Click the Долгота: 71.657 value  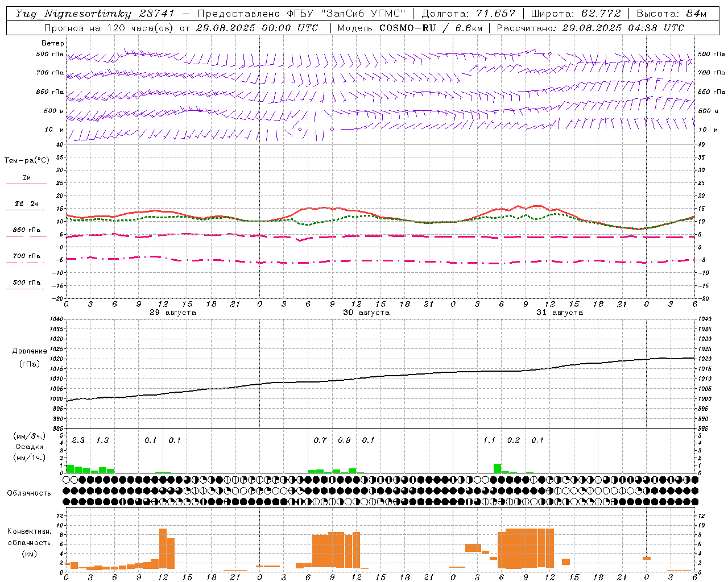point(469,14)
